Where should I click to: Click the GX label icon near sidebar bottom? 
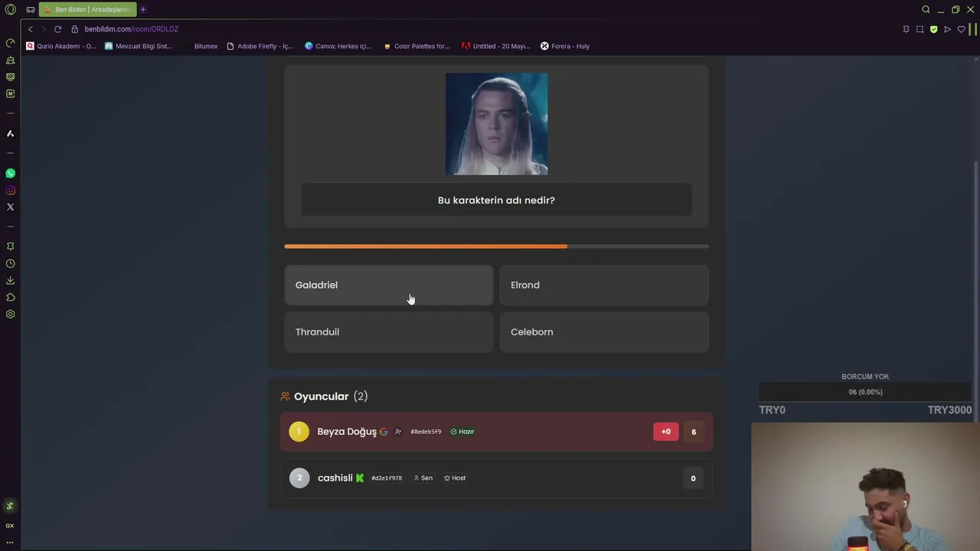(x=10, y=526)
